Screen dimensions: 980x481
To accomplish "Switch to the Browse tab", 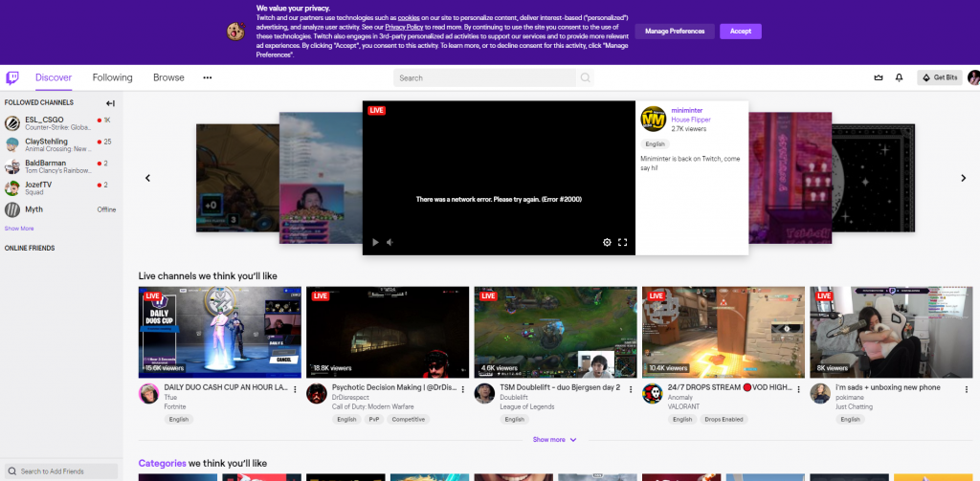I will [x=168, y=78].
